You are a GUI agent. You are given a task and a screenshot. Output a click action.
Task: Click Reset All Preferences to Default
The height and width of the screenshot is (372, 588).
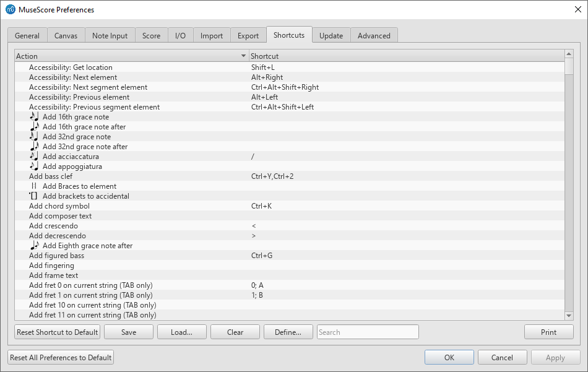(60, 357)
